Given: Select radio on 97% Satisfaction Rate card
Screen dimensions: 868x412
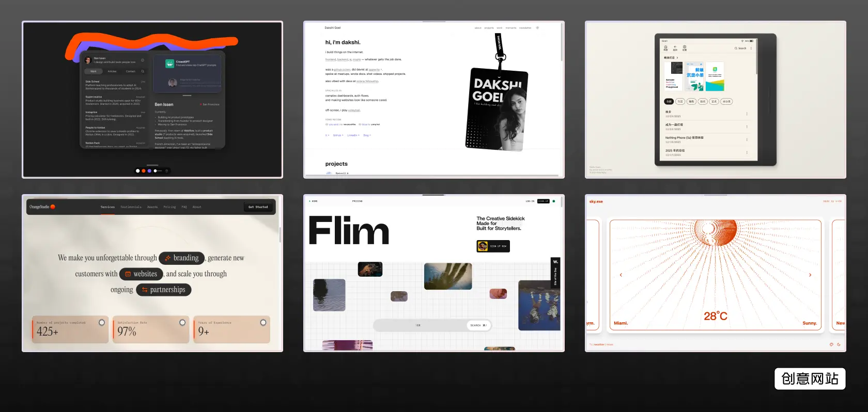Looking at the screenshot, I should point(182,323).
